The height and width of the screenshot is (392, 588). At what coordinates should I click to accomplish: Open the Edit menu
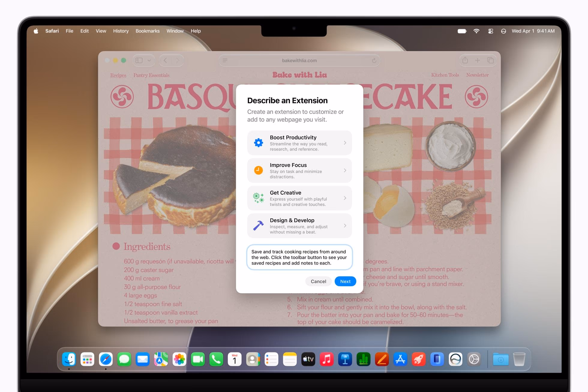coord(84,31)
